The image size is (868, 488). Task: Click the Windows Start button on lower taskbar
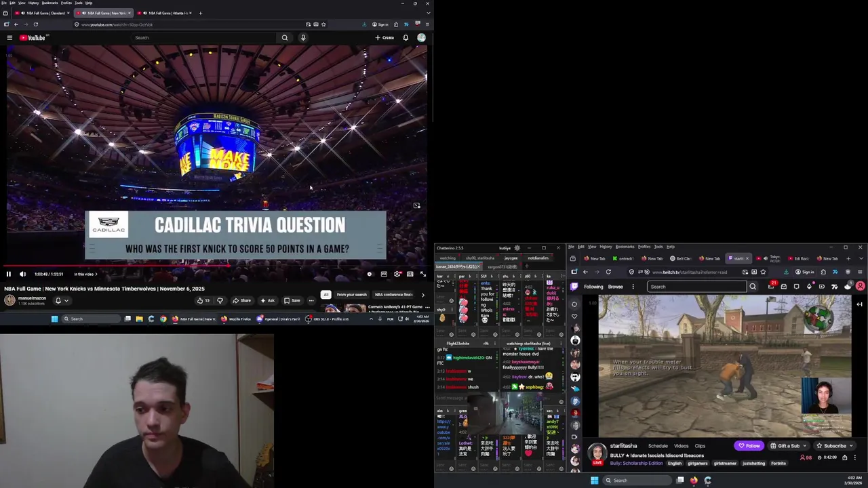coord(594,481)
